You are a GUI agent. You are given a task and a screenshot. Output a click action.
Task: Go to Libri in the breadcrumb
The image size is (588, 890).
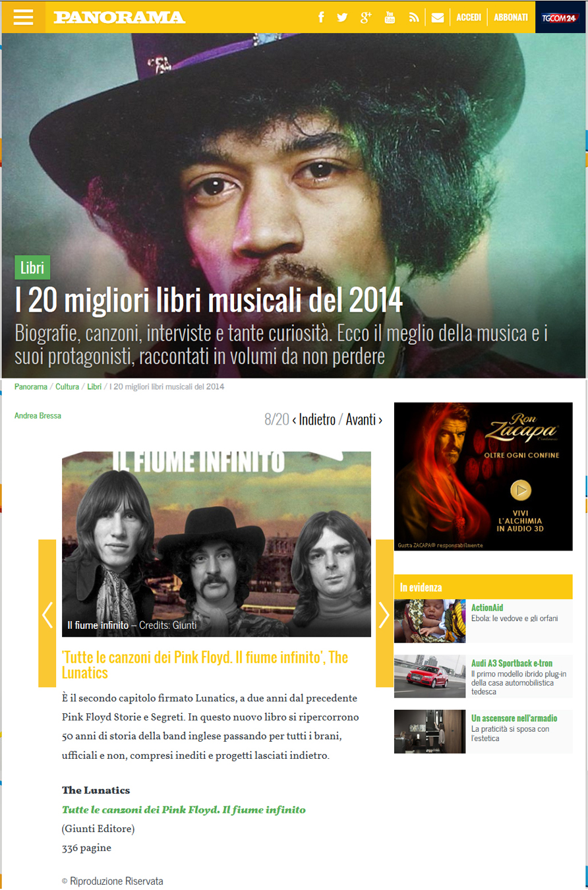click(x=94, y=387)
